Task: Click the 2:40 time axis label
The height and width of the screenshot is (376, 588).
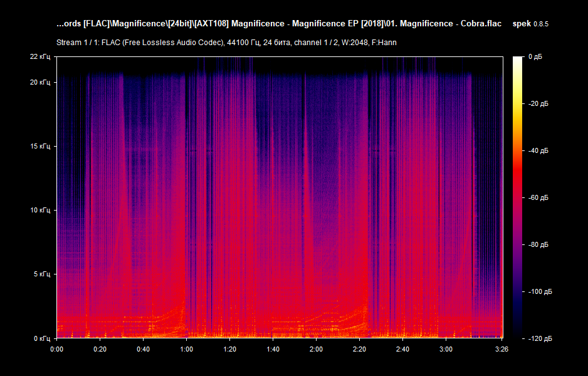Action: [x=402, y=350]
